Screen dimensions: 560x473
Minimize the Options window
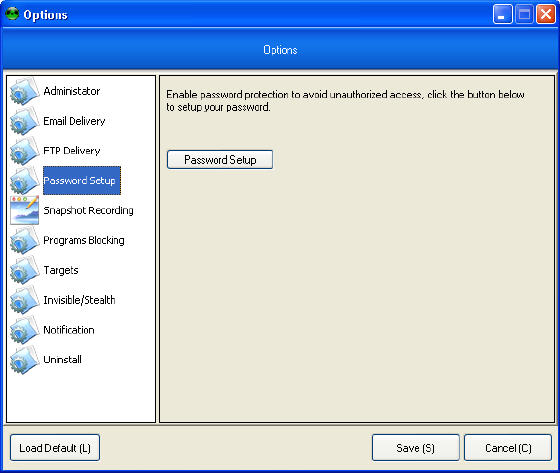pyautogui.click(x=502, y=14)
